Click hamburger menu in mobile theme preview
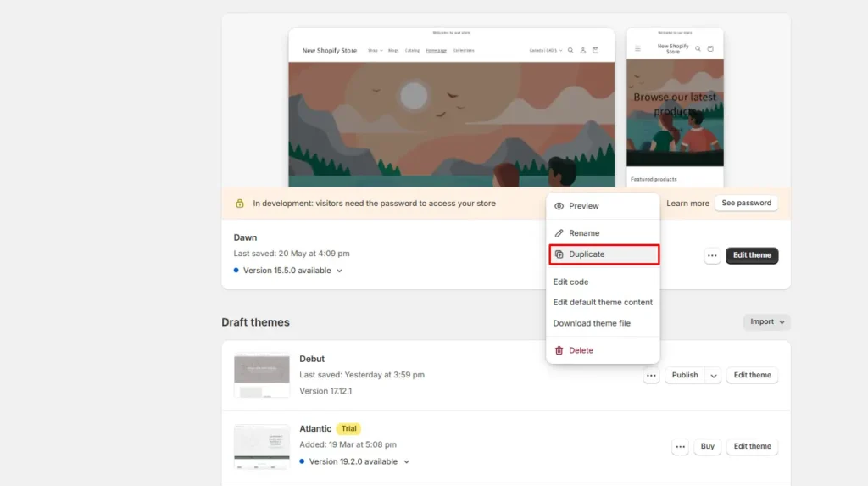The height and width of the screenshot is (486, 868). pyautogui.click(x=637, y=48)
